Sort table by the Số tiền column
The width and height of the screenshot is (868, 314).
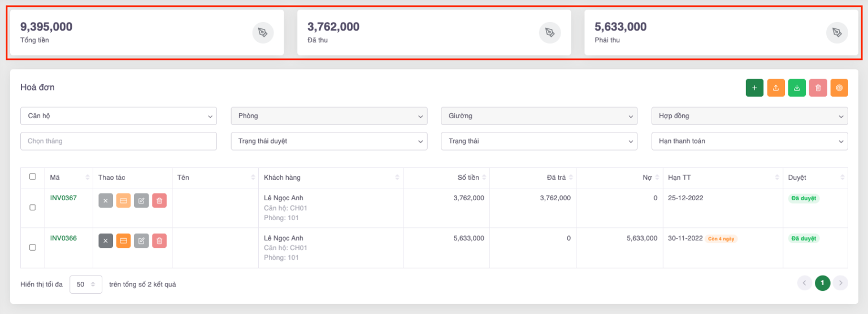pos(468,178)
